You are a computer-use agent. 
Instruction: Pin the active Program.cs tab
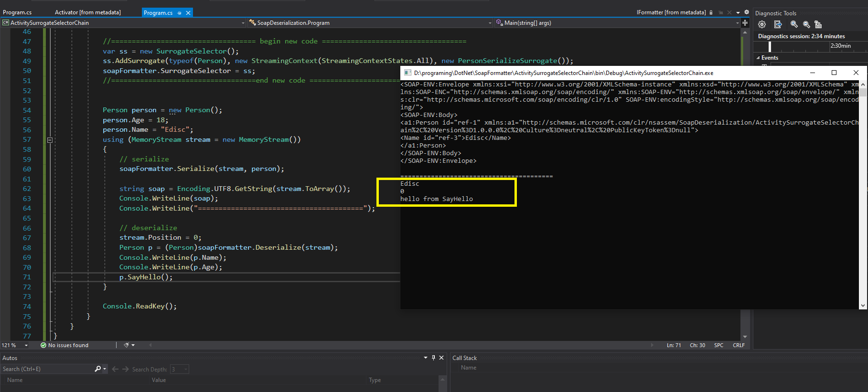(180, 13)
